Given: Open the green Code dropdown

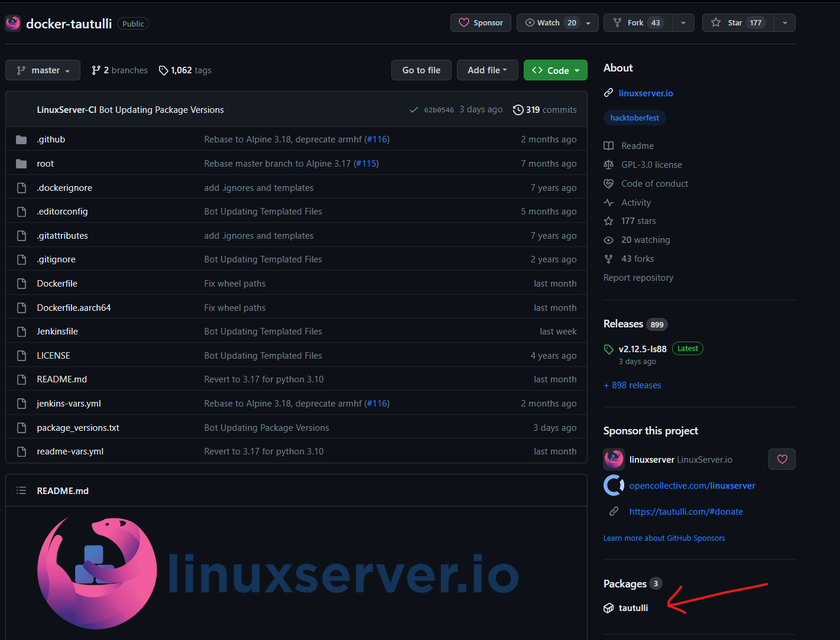Looking at the screenshot, I should 555,70.
